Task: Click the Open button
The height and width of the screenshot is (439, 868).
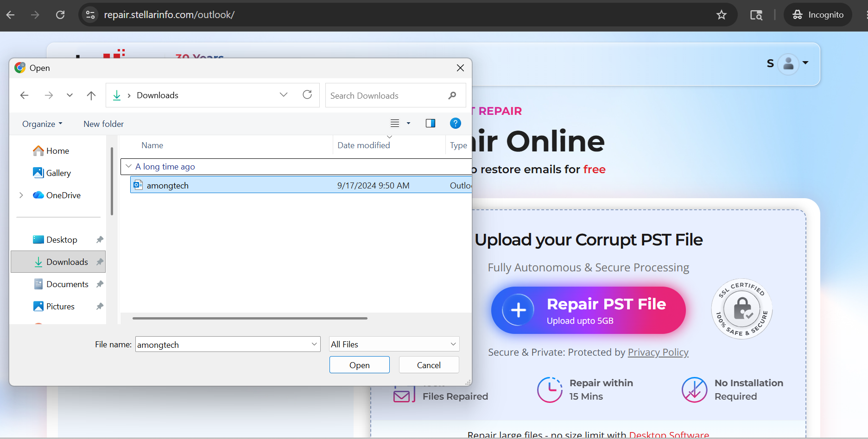Action: (360, 365)
